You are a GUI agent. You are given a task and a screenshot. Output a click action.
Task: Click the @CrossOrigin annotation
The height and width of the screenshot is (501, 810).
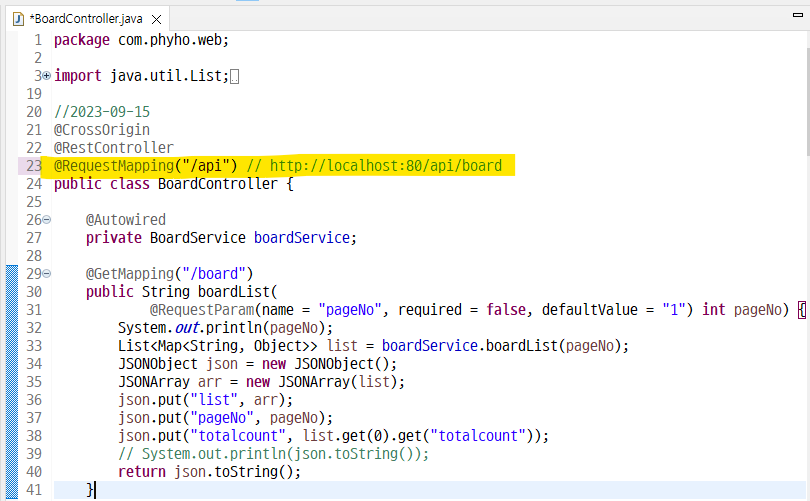point(102,130)
